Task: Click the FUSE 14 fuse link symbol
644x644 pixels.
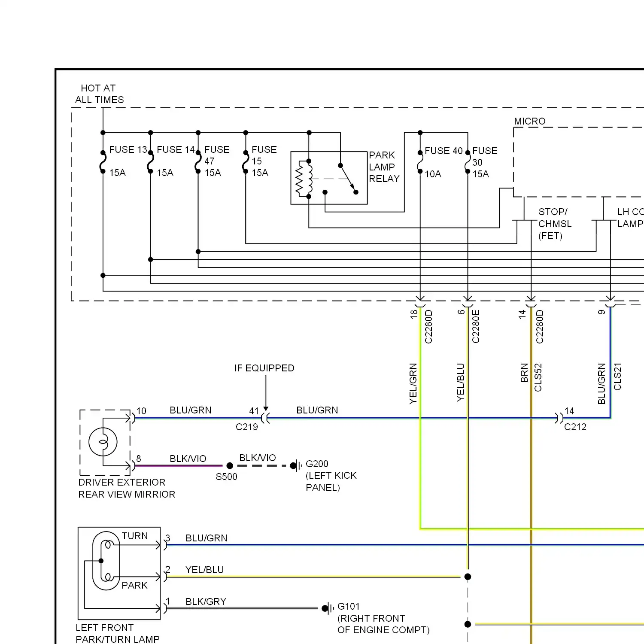Action: (x=151, y=162)
